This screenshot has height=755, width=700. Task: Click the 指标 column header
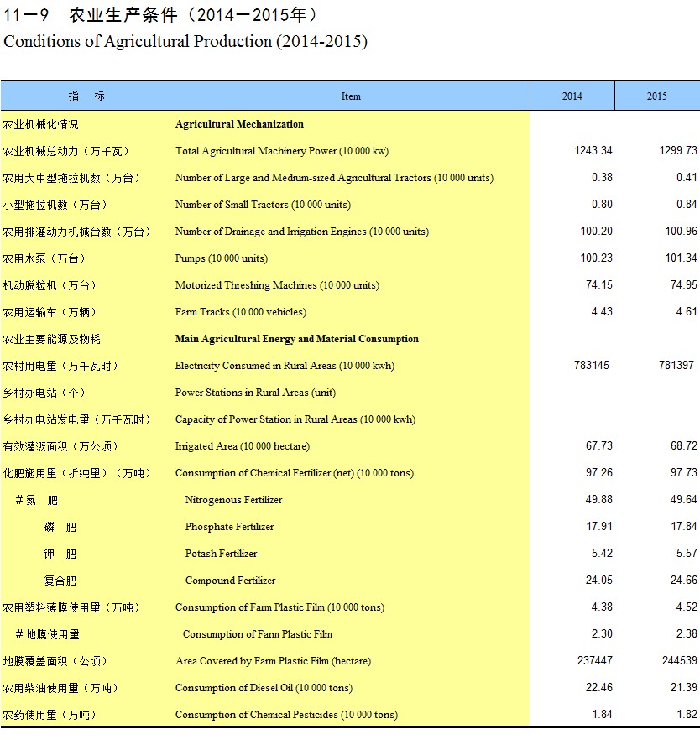click(87, 96)
